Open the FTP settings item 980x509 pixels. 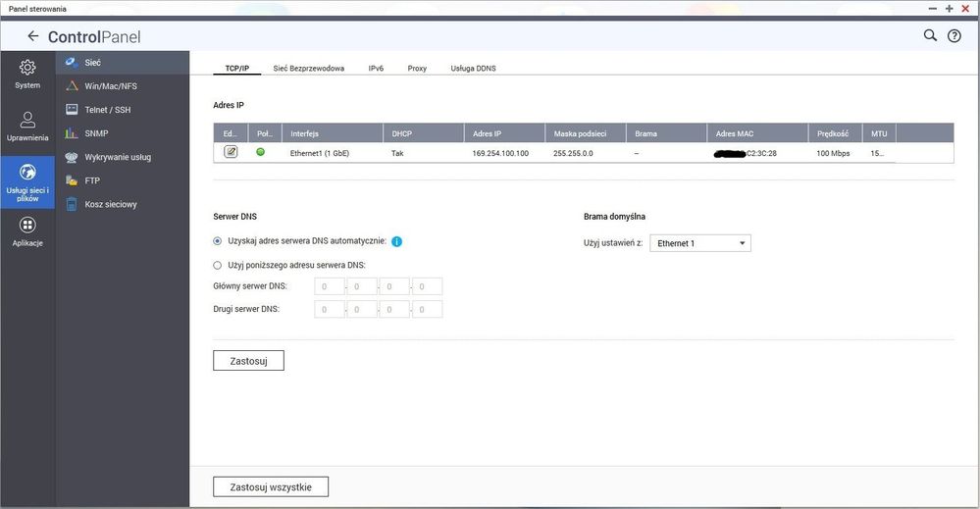[93, 180]
